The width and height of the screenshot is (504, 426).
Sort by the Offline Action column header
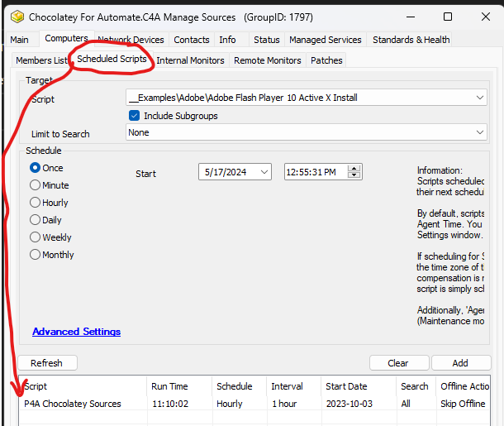464,386
